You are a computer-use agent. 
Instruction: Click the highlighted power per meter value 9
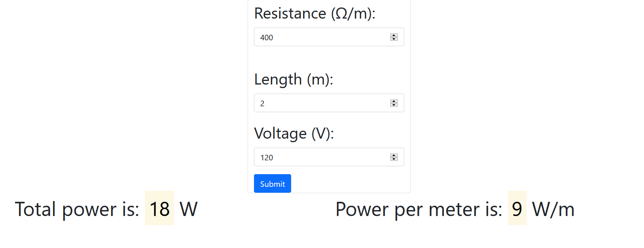(517, 209)
